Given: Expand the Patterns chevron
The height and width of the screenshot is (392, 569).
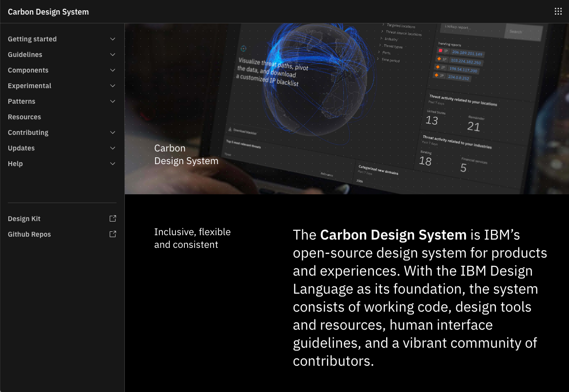Looking at the screenshot, I should (113, 101).
